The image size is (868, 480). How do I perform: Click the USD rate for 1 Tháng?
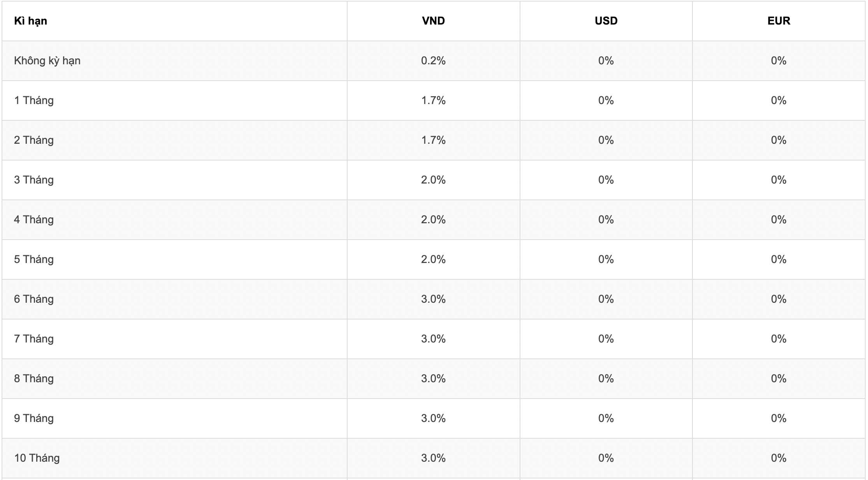pos(606,101)
